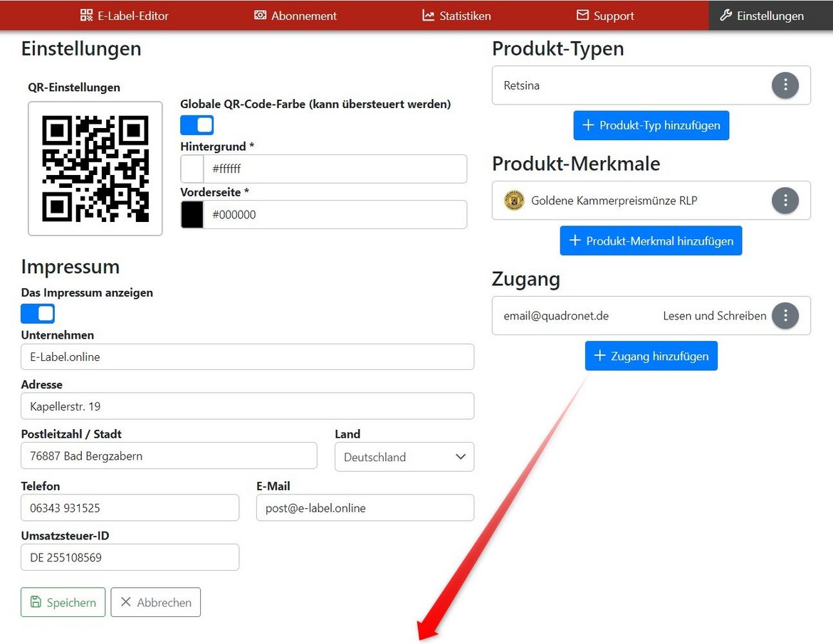Viewport: 833px width, 644px height.
Task: Click the Telefon field with 06343 931525
Action: (x=130, y=507)
